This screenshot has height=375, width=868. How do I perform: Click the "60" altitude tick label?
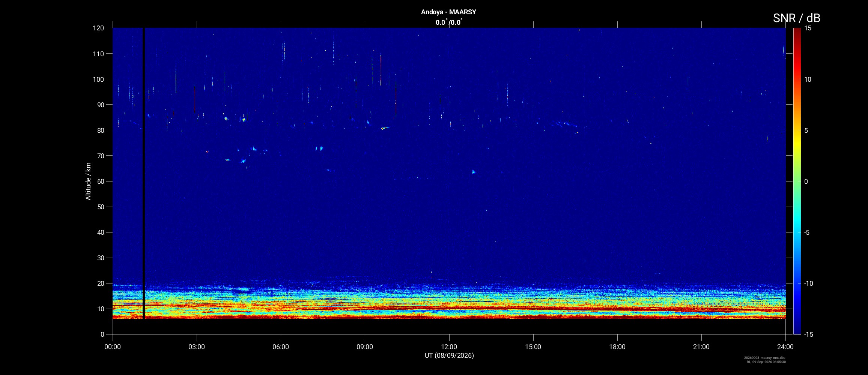pyautogui.click(x=100, y=181)
